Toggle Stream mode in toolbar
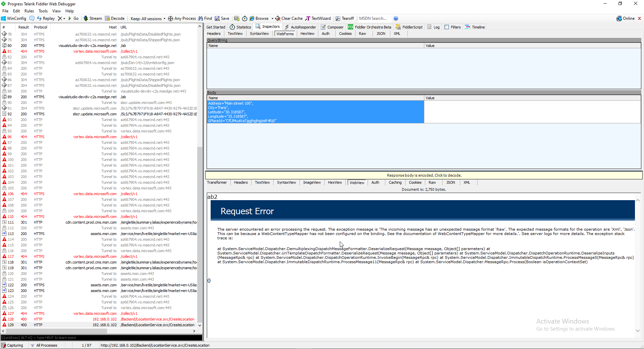This screenshot has width=644, height=349. [93, 18]
